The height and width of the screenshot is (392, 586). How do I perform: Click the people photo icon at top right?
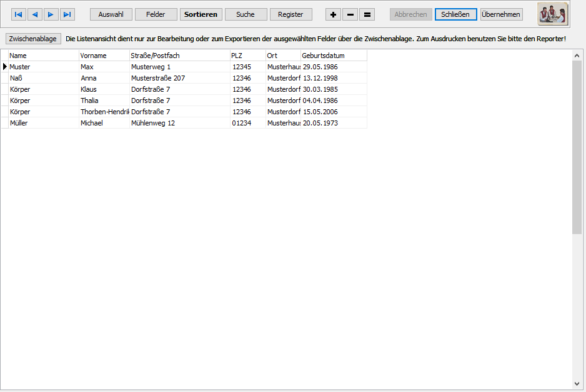(552, 14)
